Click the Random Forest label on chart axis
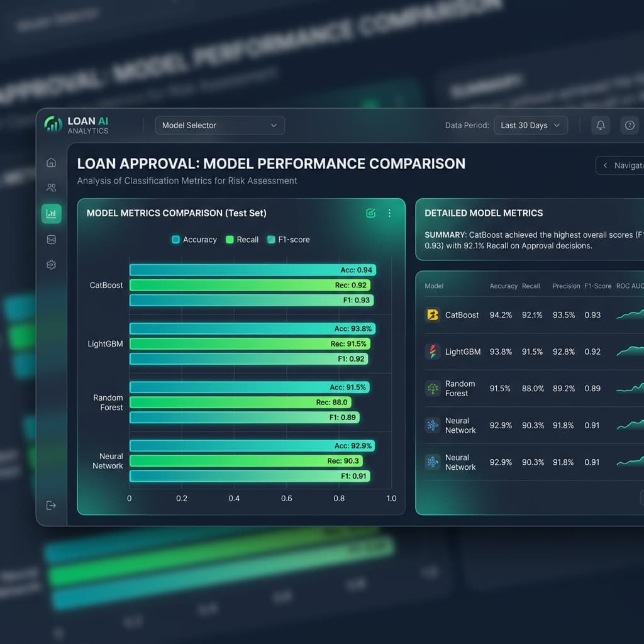Image resolution: width=644 pixels, height=644 pixels. (108, 402)
